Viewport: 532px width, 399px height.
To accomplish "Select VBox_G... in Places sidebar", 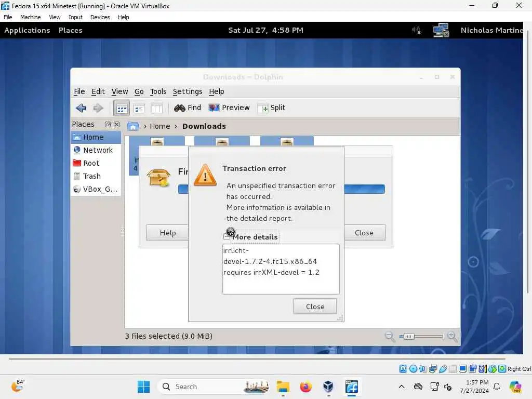I will click(x=96, y=189).
